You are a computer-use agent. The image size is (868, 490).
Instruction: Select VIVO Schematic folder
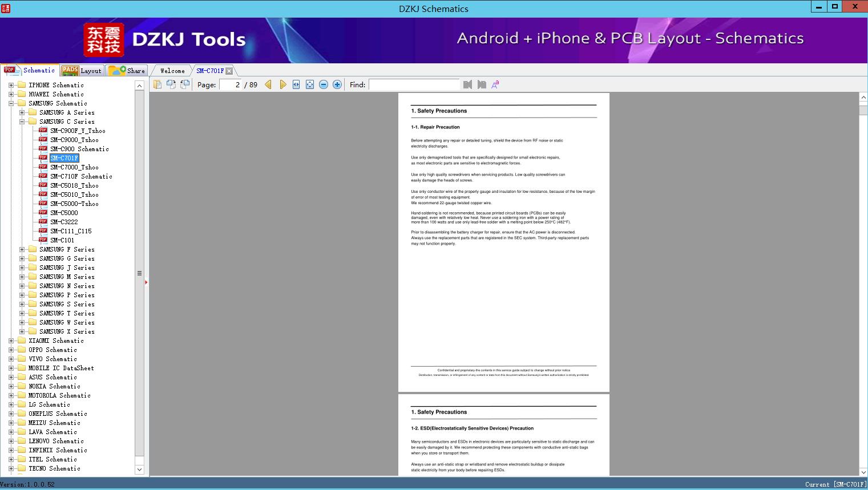tap(53, 359)
